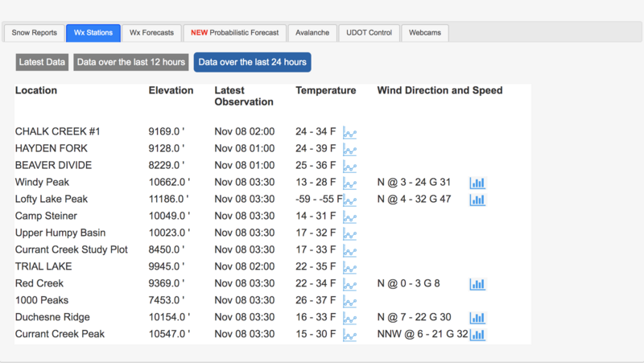The image size is (644, 363).
Task: Open temperature line chart for CHALK CREEK #1
Action: [x=349, y=132]
